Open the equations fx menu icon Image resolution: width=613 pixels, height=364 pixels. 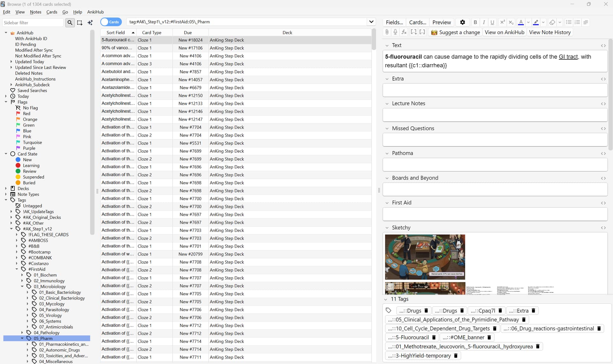(404, 32)
